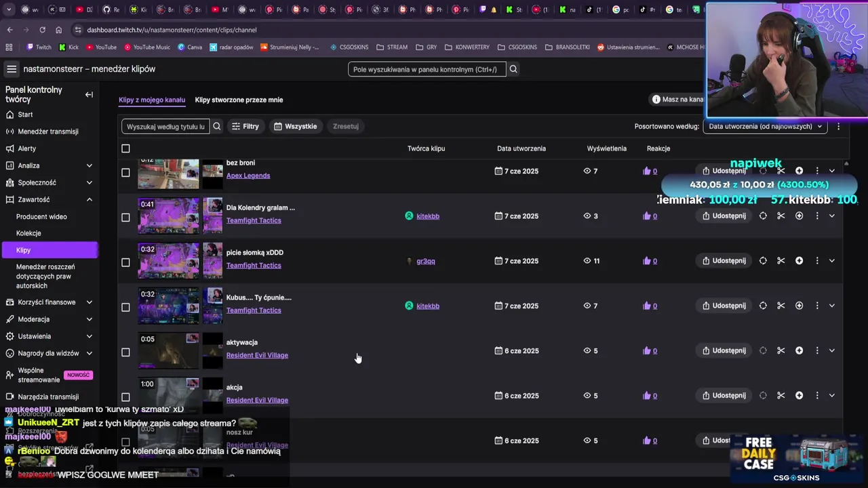
Task: Click circular refresh icon for Dla Kolendry clip
Action: (x=763, y=216)
